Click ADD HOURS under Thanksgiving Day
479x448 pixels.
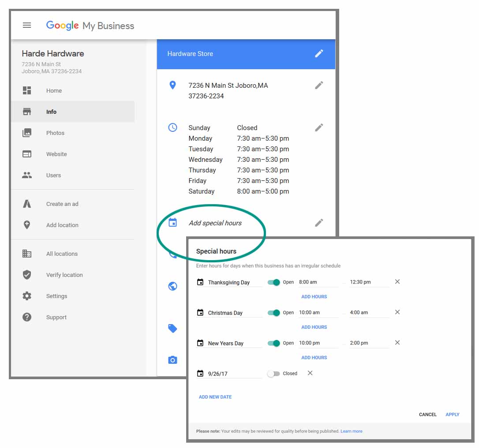tap(314, 296)
